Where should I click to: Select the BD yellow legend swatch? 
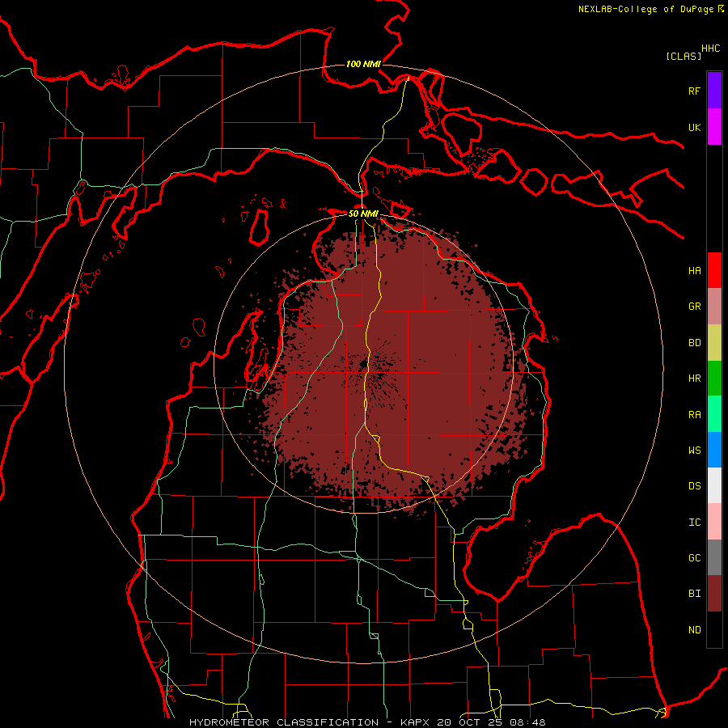click(x=714, y=343)
